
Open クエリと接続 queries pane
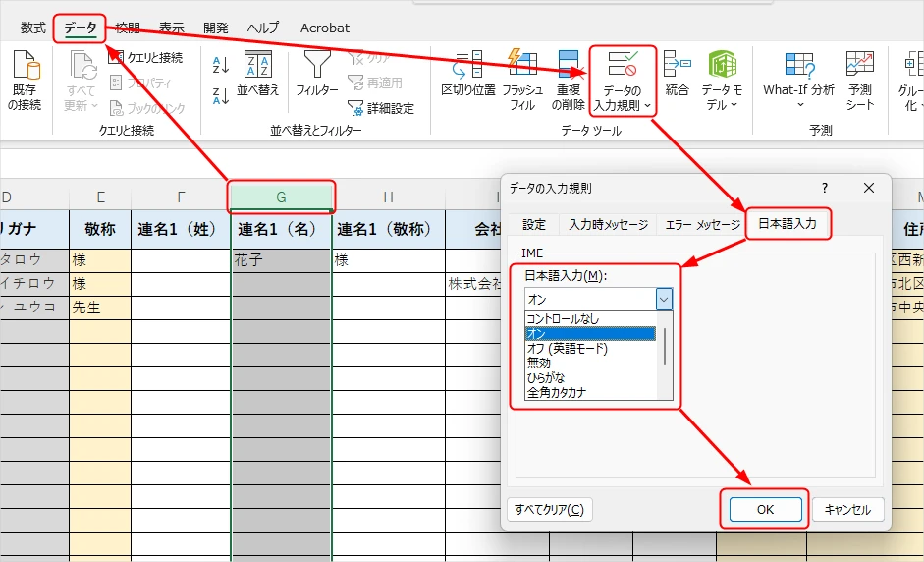coord(146,57)
